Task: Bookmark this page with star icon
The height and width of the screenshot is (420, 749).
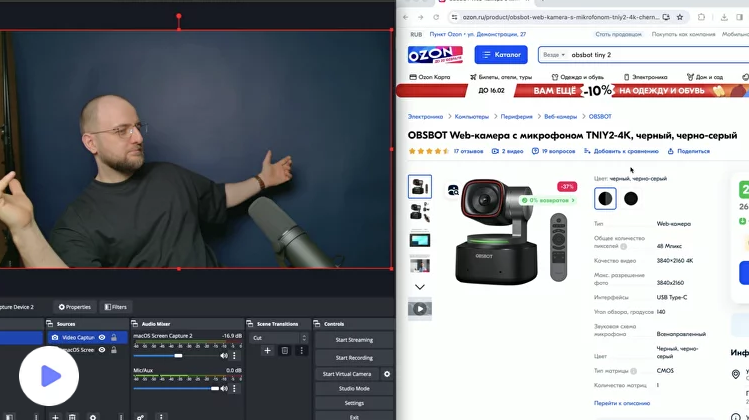Action: (x=680, y=17)
